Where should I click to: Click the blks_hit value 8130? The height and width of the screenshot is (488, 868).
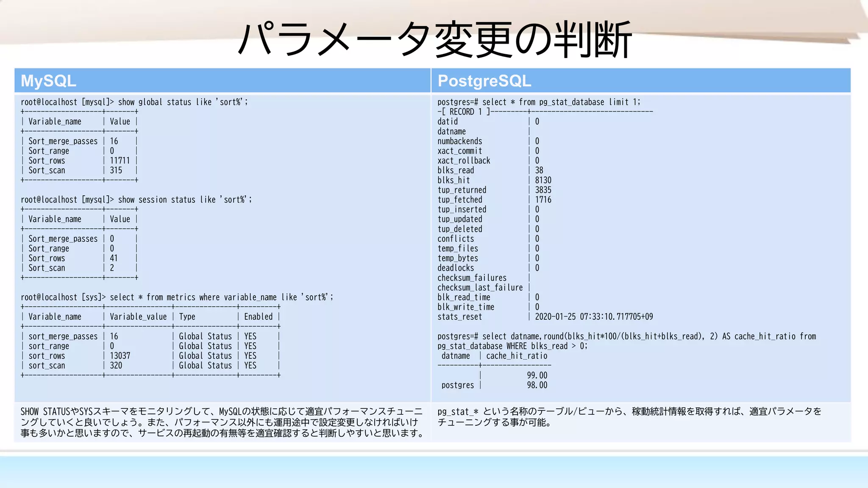(543, 180)
